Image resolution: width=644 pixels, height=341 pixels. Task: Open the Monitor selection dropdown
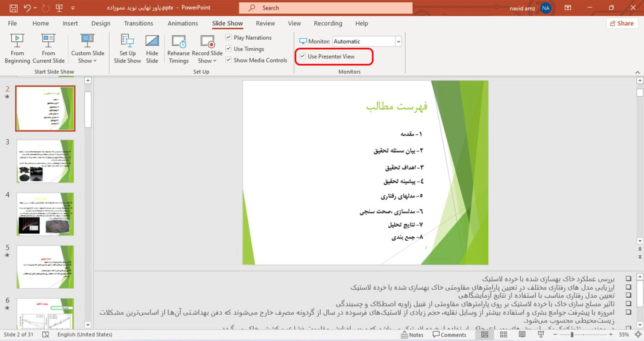click(x=398, y=41)
